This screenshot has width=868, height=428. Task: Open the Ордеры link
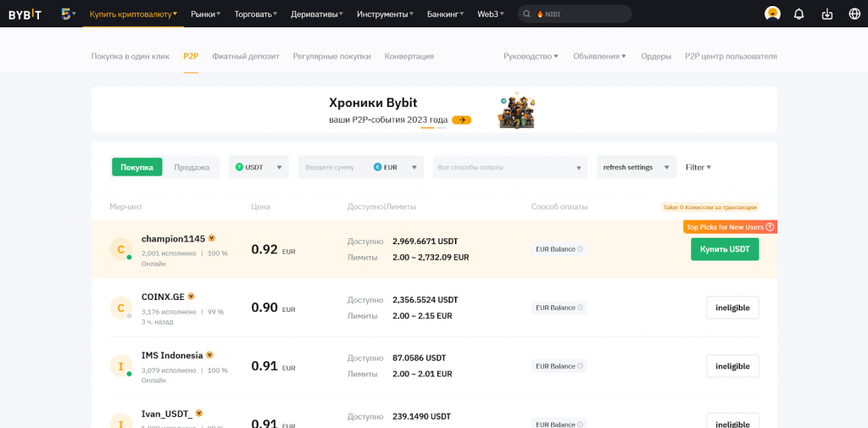click(x=656, y=56)
